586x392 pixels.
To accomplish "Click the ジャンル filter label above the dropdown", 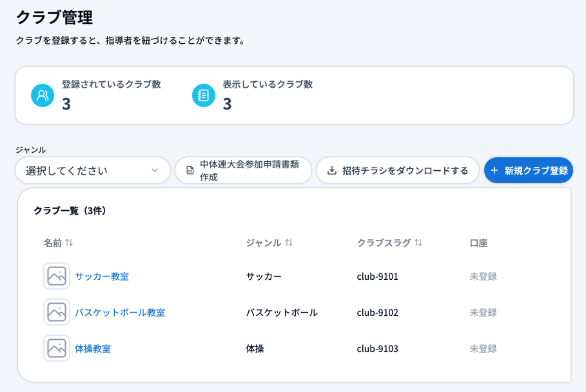I will pos(31,150).
